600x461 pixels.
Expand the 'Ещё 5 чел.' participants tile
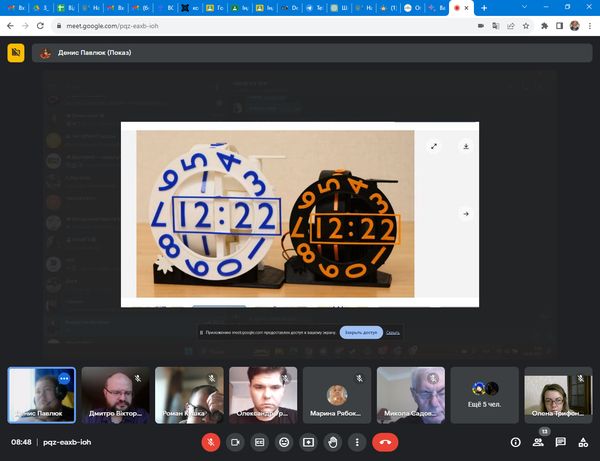[484, 394]
